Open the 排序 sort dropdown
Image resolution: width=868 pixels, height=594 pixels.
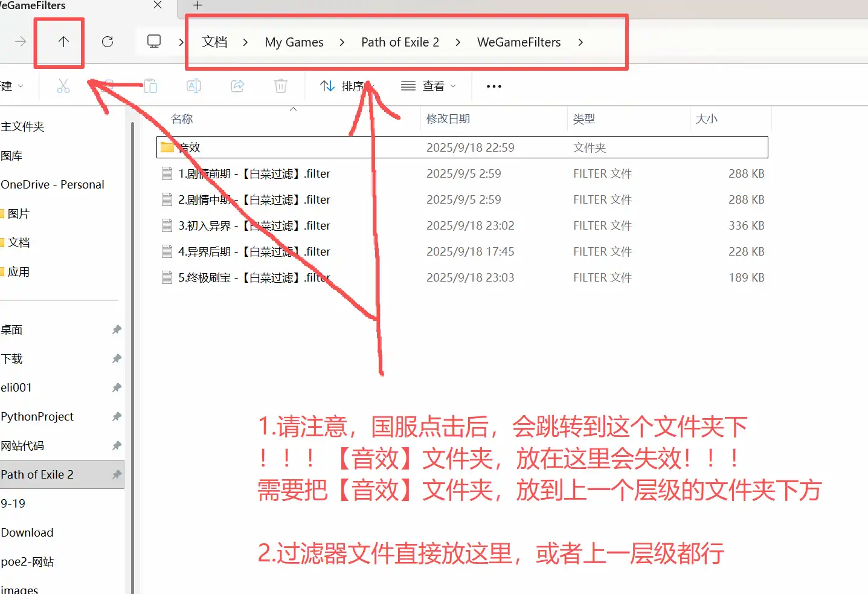point(347,86)
